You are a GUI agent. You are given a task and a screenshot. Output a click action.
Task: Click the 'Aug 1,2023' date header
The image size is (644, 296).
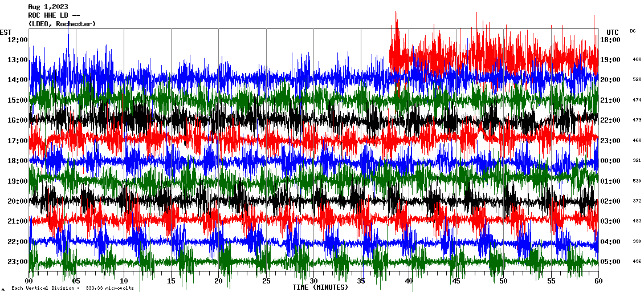[x=48, y=7]
